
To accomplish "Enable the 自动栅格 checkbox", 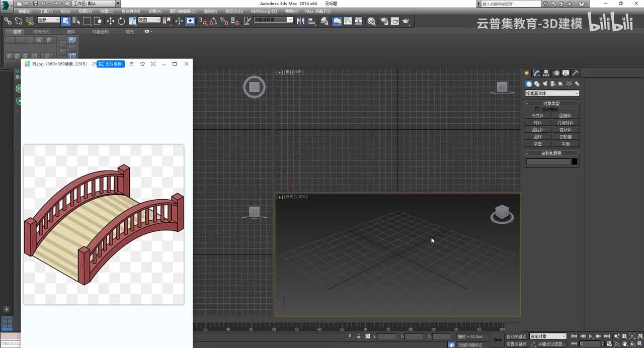I will tap(537, 109).
